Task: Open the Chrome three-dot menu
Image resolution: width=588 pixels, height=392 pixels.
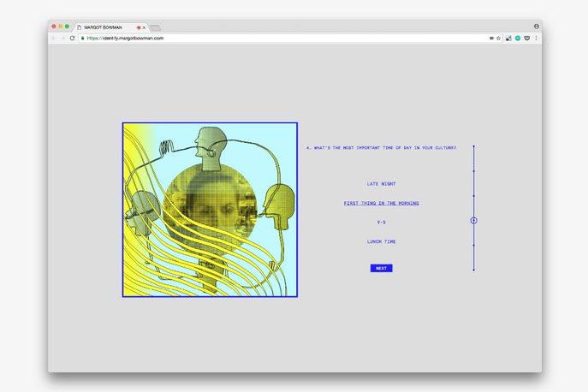Action: (x=537, y=38)
